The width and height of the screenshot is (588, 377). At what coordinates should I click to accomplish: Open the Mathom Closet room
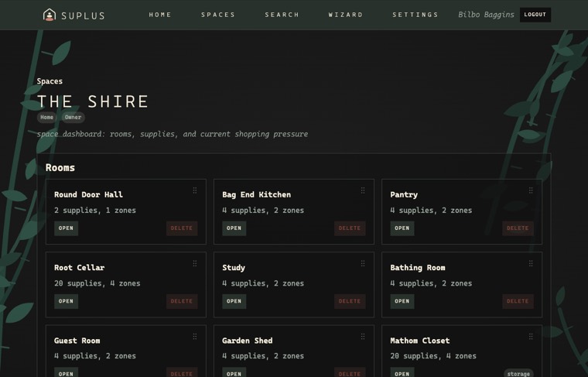coord(402,372)
